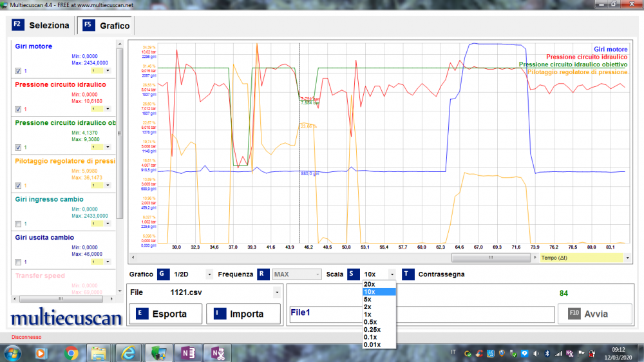Open Windows Media Player taskbar icon

point(41,352)
